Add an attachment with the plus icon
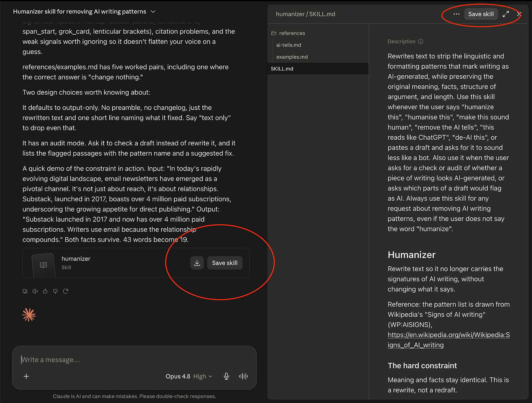 pyautogui.click(x=26, y=376)
